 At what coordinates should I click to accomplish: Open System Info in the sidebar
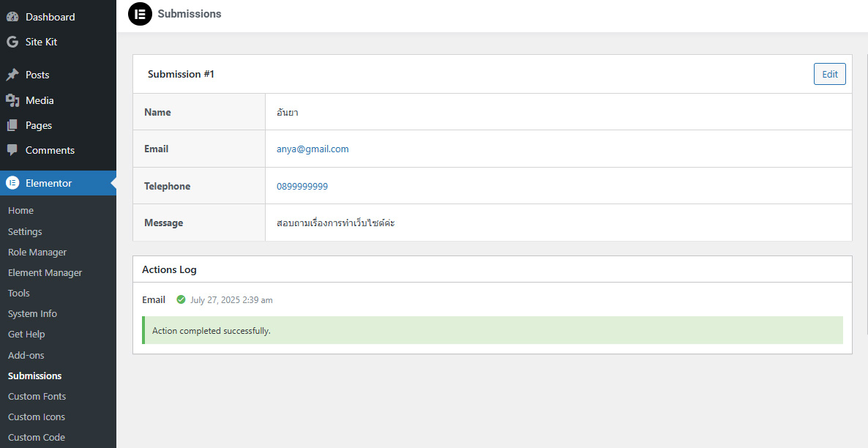32,313
